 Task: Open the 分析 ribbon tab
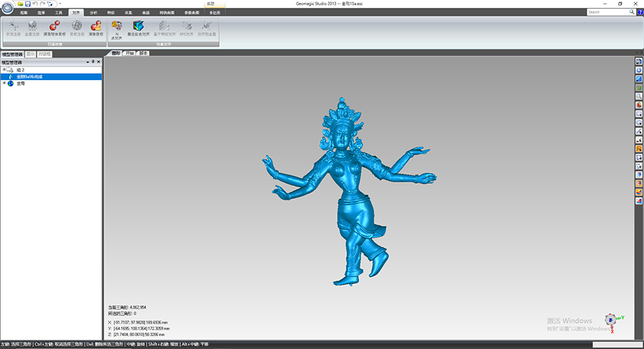[x=93, y=12]
